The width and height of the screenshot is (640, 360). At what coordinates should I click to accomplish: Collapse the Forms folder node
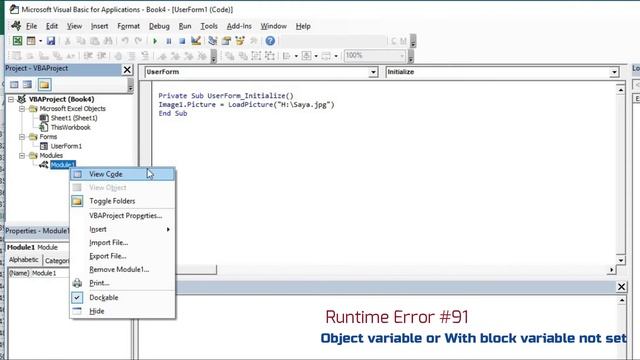22,137
